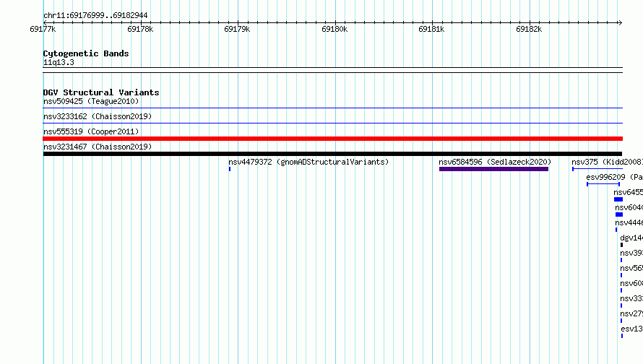Click the ruler arrowhead at right end
The height and width of the screenshot is (364, 643).
pyautogui.click(x=620, y=22)
